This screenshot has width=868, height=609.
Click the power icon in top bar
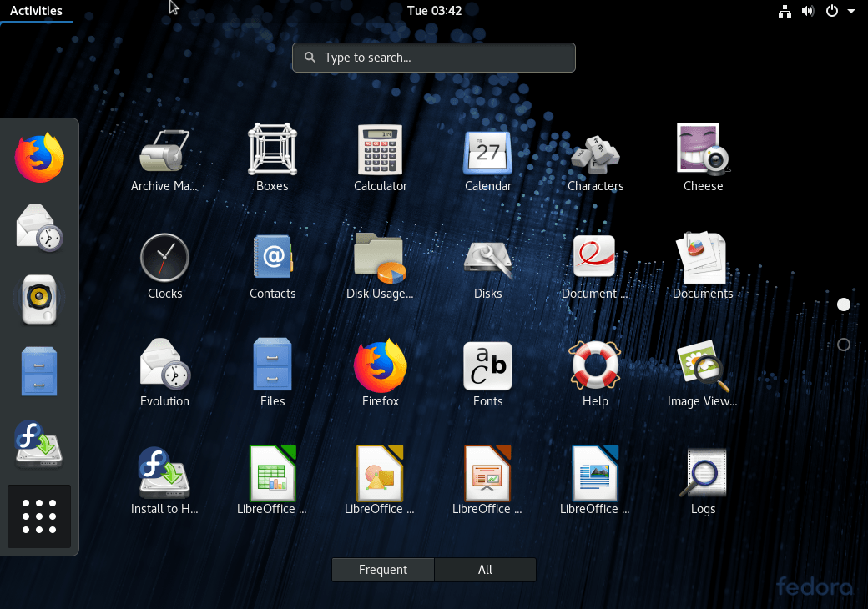[831, 11]
